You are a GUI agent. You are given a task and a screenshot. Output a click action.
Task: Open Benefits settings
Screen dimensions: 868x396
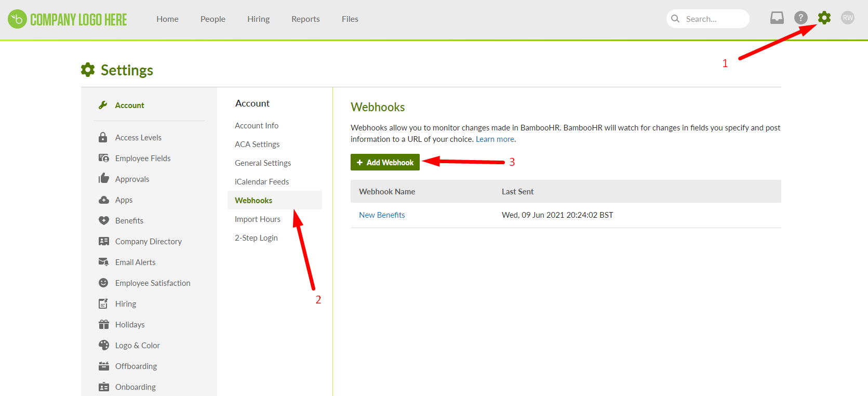pos(129,220)
